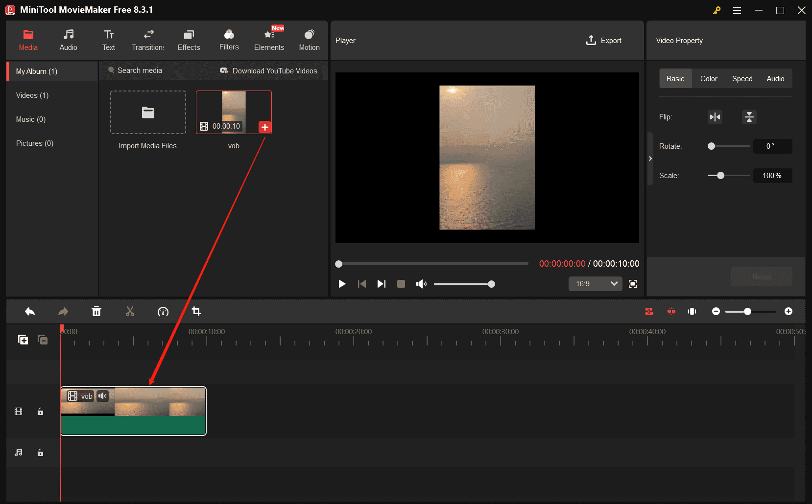Delete selected clip with trash icon
The height and width of the screenshot is (504, 812).
[x=96, y=312]
